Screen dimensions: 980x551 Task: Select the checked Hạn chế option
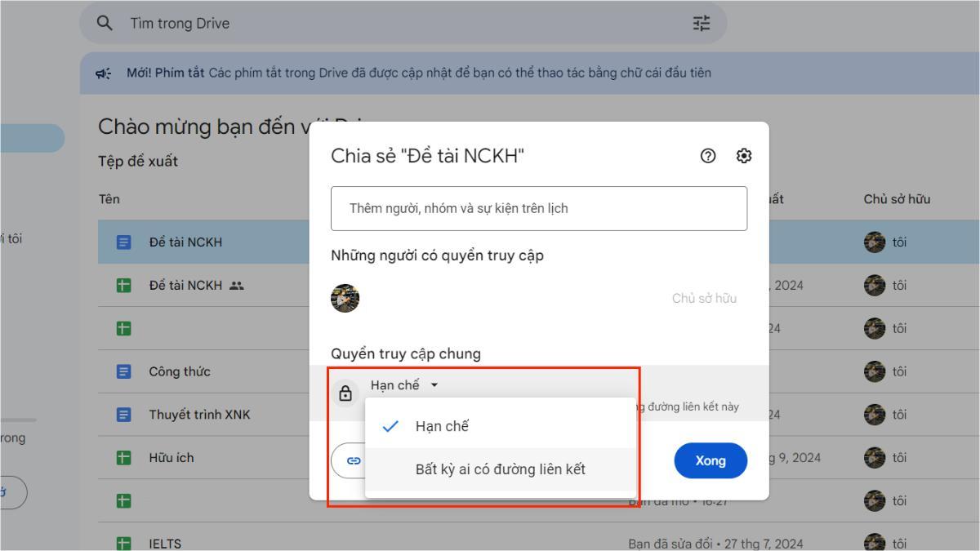500,426
